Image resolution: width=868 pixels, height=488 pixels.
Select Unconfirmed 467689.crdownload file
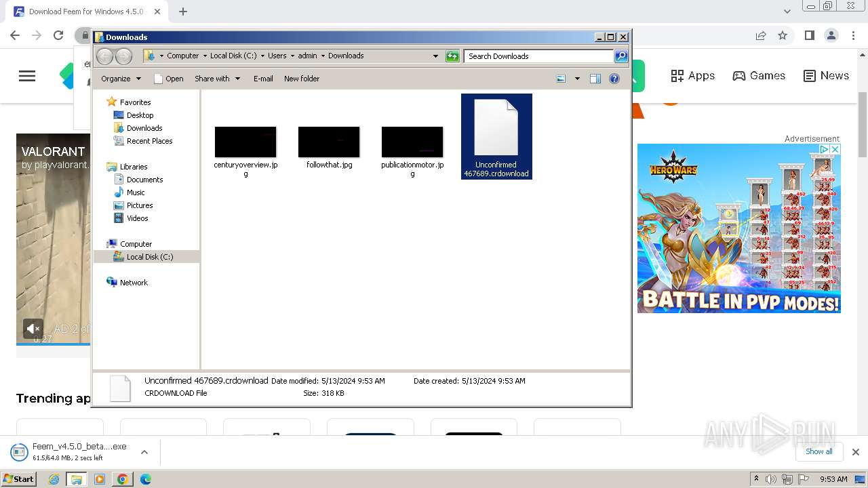click(496, 137)
